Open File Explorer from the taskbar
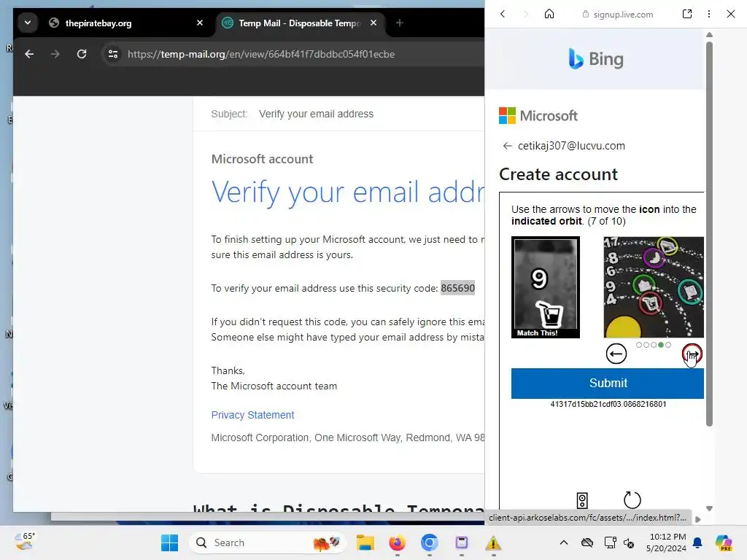This screenshot has width=747, height=560. coord(365,542)
